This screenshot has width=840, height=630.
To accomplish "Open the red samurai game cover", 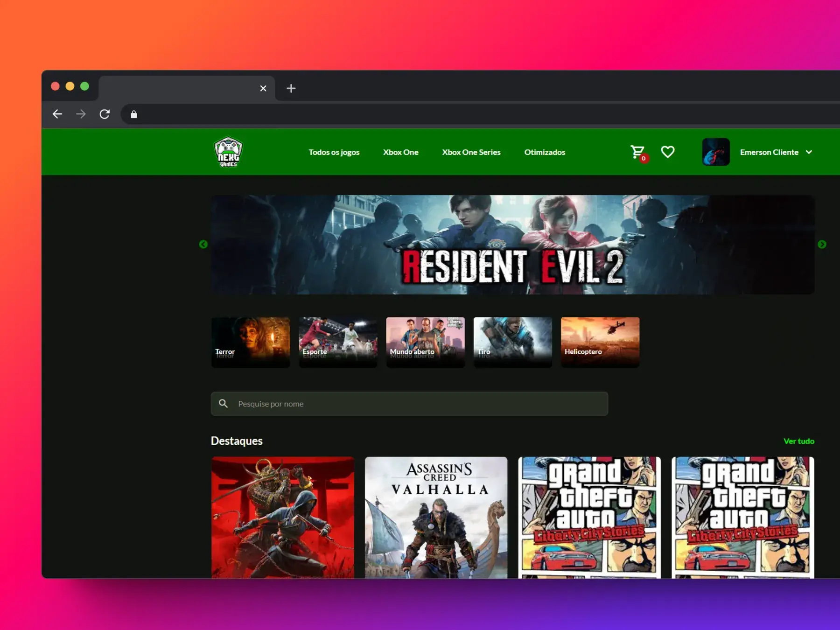I will tap(282, 517).
